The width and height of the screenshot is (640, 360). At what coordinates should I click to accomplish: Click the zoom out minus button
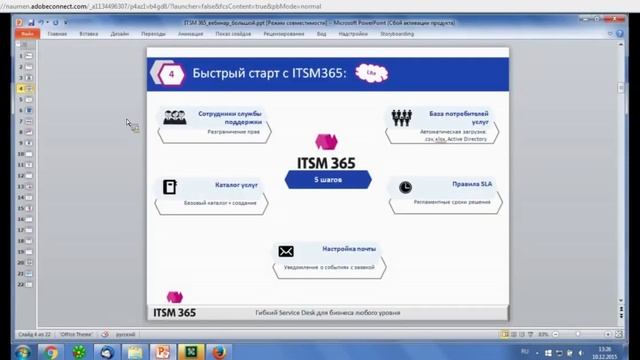(556, 334)
